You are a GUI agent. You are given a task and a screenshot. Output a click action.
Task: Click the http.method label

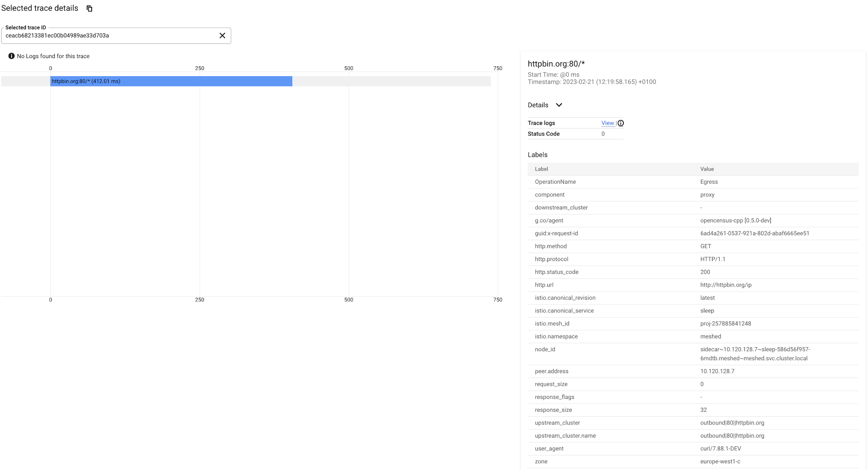[x=551, y=246]
